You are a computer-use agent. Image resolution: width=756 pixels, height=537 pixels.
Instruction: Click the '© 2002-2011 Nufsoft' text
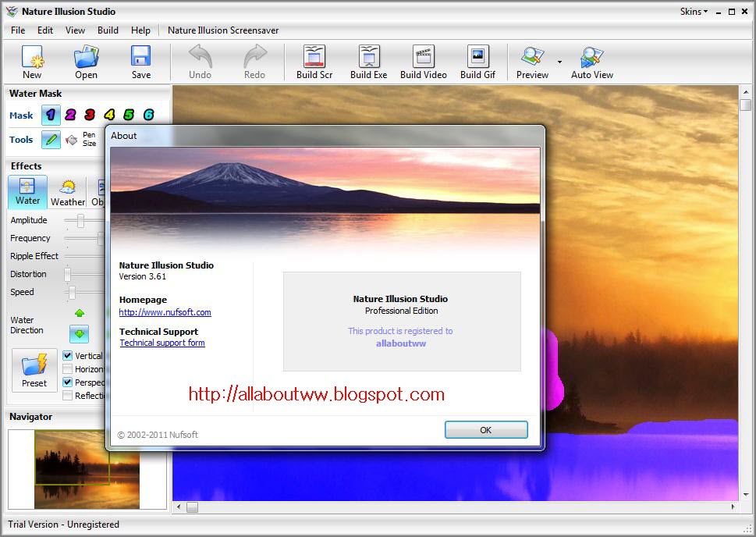pyautogui.click(x=158, y=434)
